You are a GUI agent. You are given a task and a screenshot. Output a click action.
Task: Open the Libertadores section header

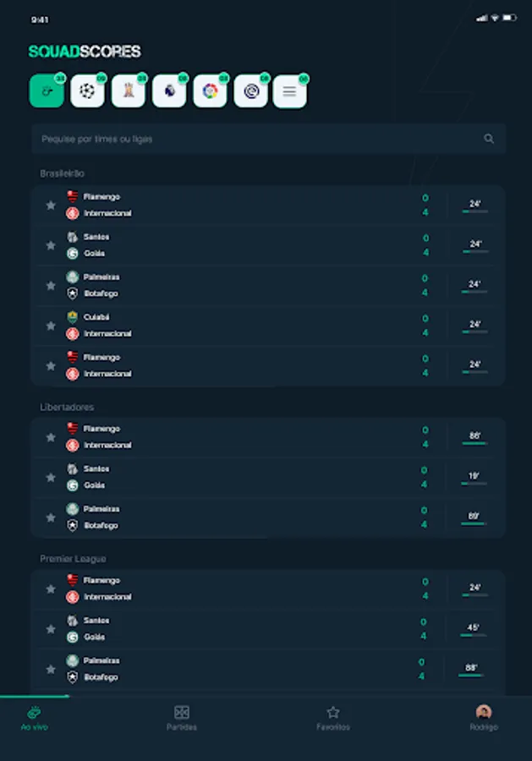(x=67, y=408)
